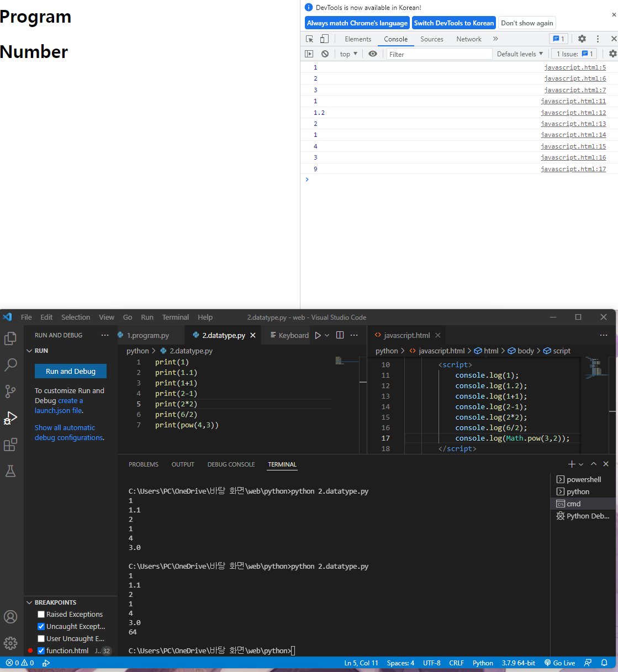Open the errors and warnings status indicator
Viewport: 618px width, 672px height.
tap(20, 663)
